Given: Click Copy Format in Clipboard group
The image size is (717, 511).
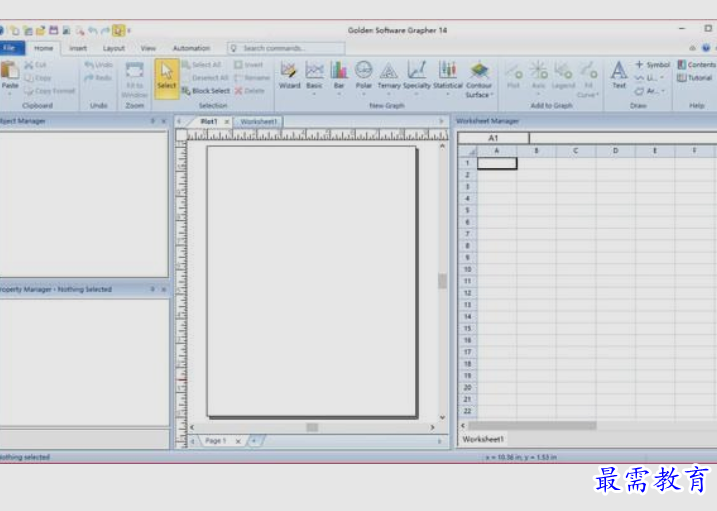Looking at the screenshot, I should pos(50,90).
